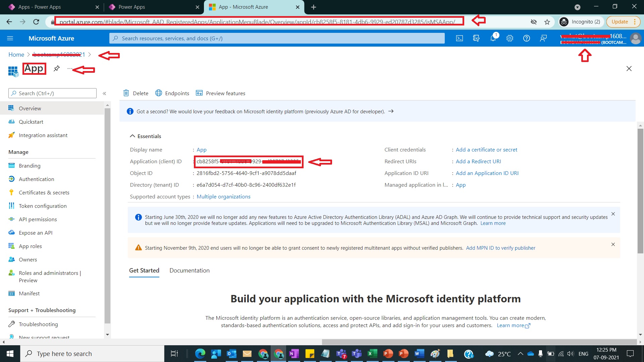This screenshot has width=644, height=362.
Task: Click Add a Redirect URI link
Action: click(x=478, y=161)
